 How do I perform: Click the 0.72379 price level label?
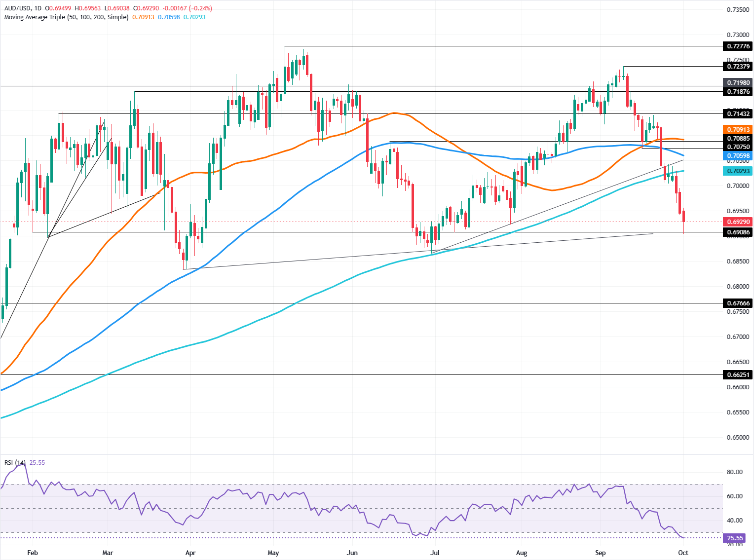tap(737, 66)
